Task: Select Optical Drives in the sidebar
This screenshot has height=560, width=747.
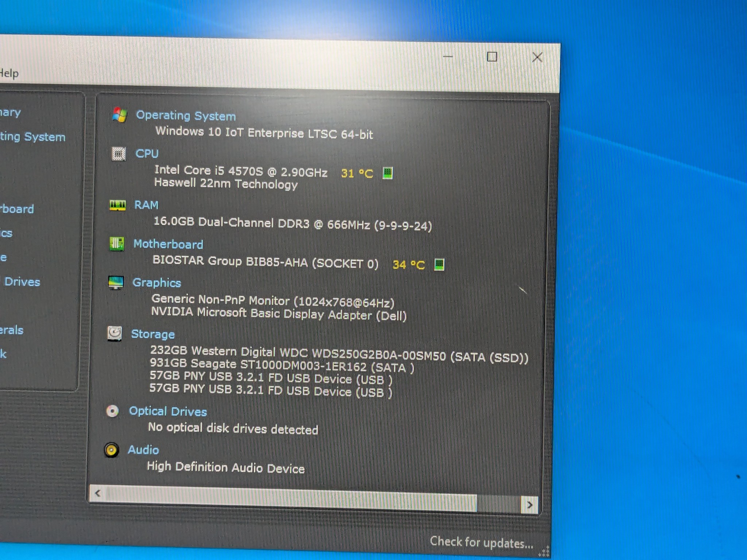Action: pyautogui.click(x=20, y=282)
